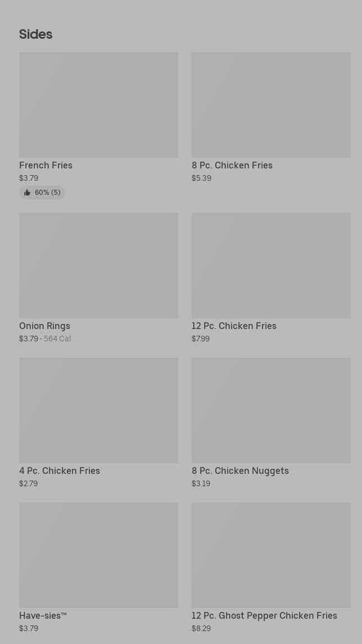
Task: Click the 12 Pc. Chicken Fries title
Action: coord(234,326)
